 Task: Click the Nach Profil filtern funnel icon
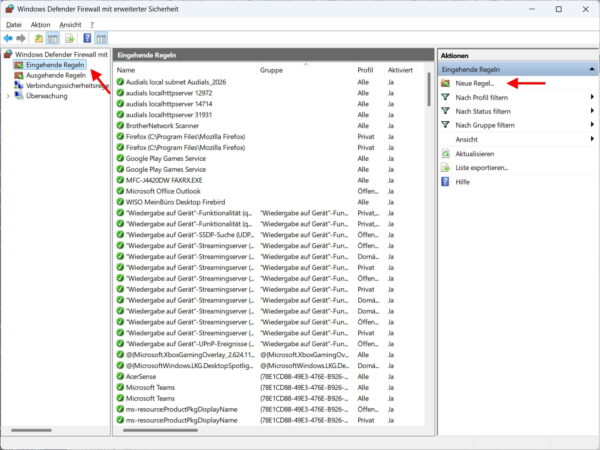445,97
